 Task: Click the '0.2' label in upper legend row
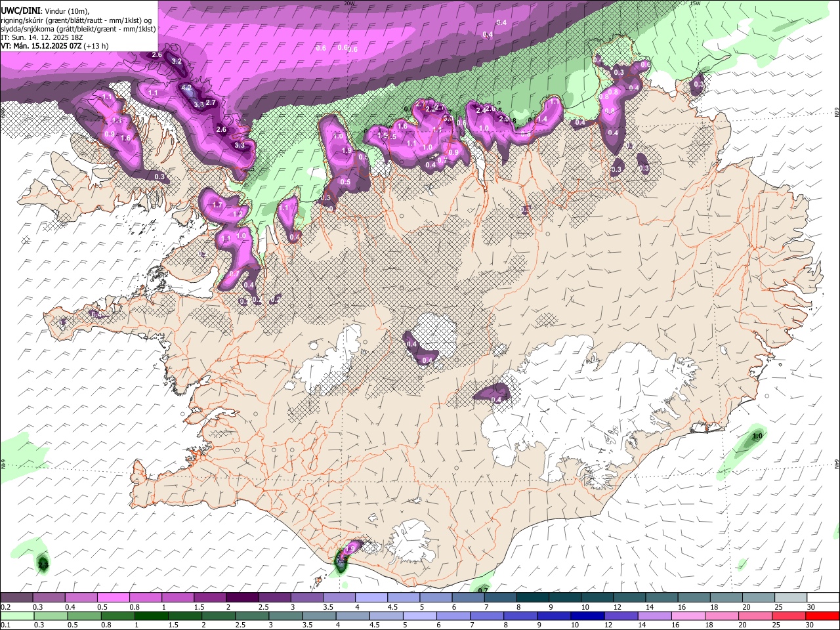(x=6, y=607)
